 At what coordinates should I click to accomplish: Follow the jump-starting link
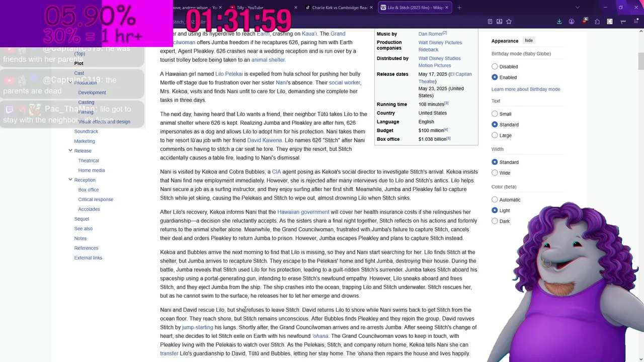pos(198,327)
